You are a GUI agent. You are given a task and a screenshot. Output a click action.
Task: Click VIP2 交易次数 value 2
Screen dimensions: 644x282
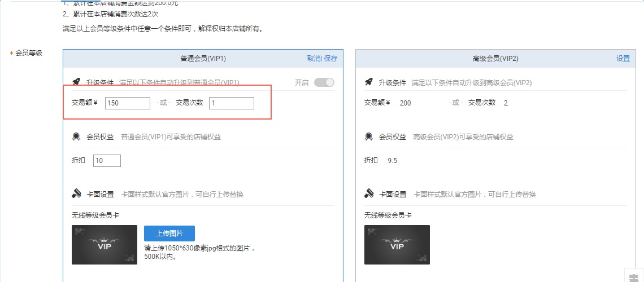tap(506, 103)
